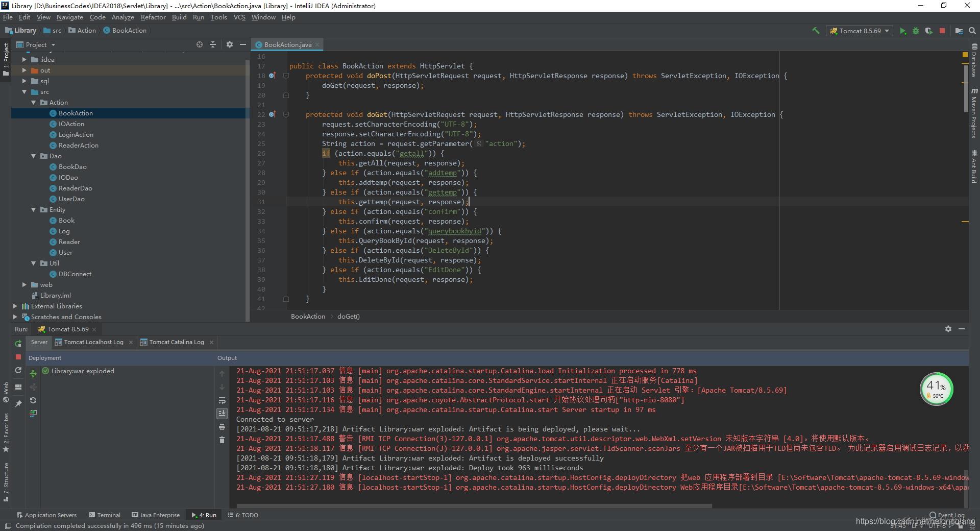Open the Navigate menu

[x=70, y=17]
